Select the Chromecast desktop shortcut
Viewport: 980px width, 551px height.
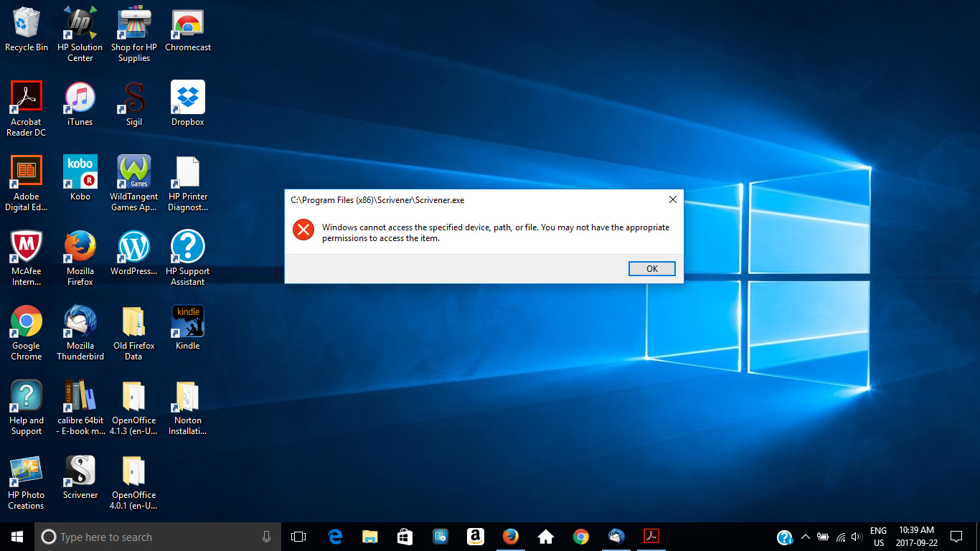click(188, 29)
